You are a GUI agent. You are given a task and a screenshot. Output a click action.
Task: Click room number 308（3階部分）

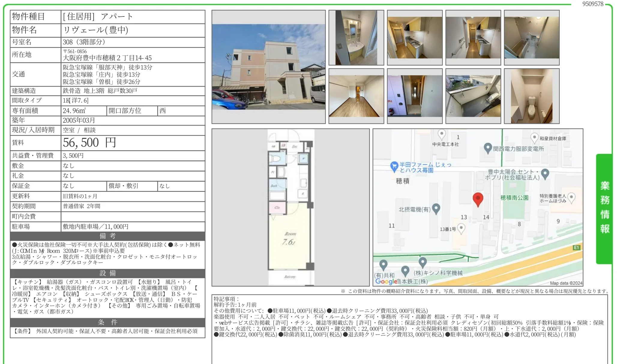pos(84,42)
